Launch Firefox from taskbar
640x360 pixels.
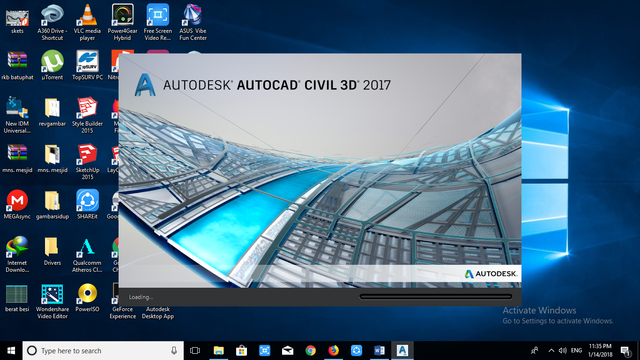coord(333,351)
